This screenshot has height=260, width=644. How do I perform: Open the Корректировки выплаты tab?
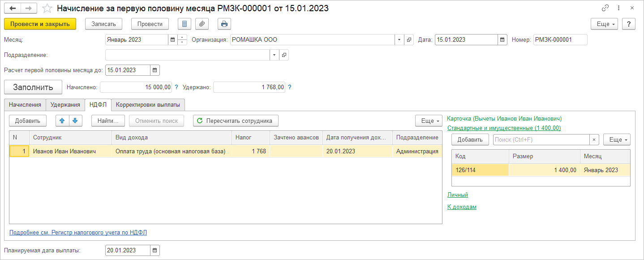coord(148,105)
